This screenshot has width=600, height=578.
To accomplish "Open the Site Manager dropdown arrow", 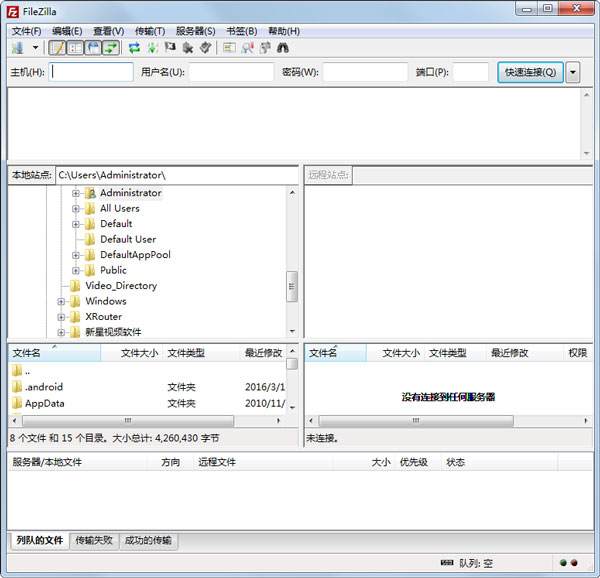I will pos(35,47).
